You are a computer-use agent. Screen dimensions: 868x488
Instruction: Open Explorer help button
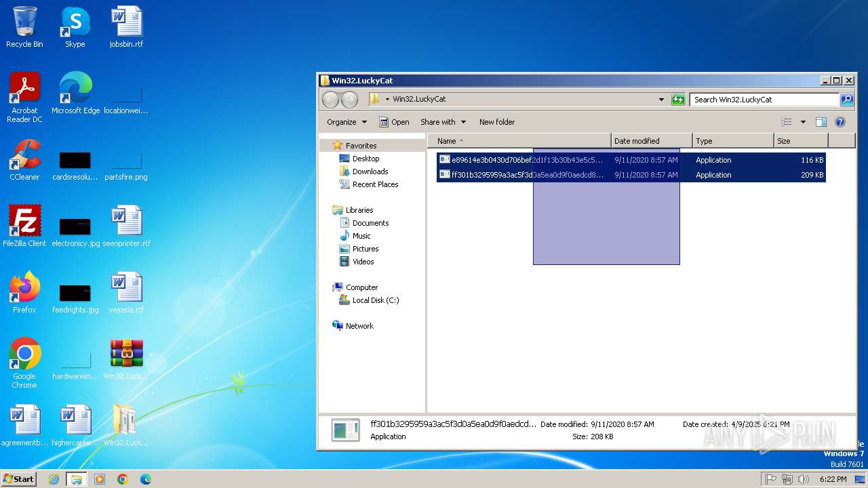[840, 122]
